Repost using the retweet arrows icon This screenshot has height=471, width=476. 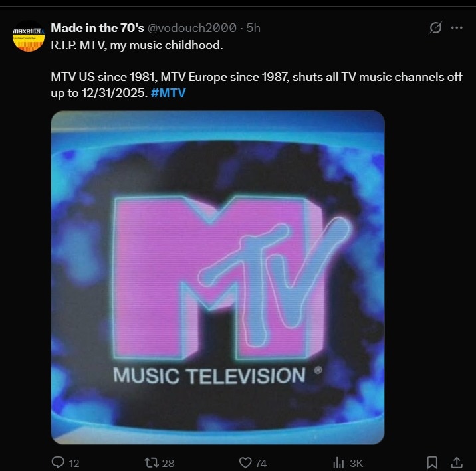152,462
